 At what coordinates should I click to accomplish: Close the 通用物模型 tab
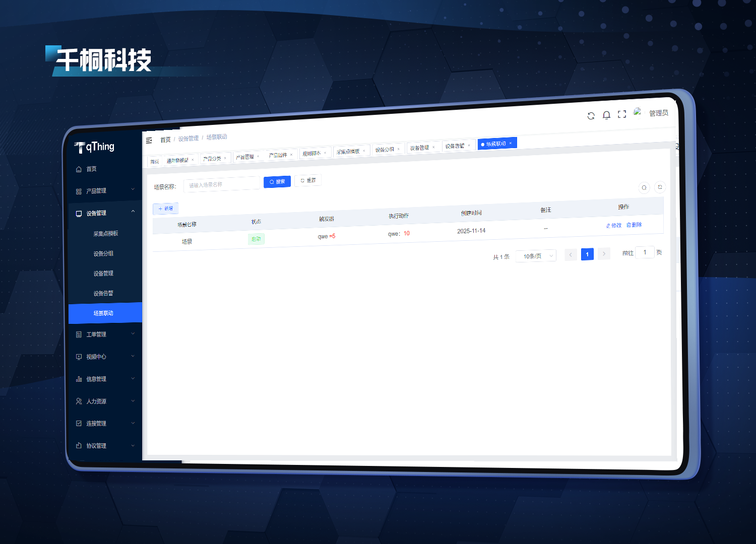click(x=193, y=160)
